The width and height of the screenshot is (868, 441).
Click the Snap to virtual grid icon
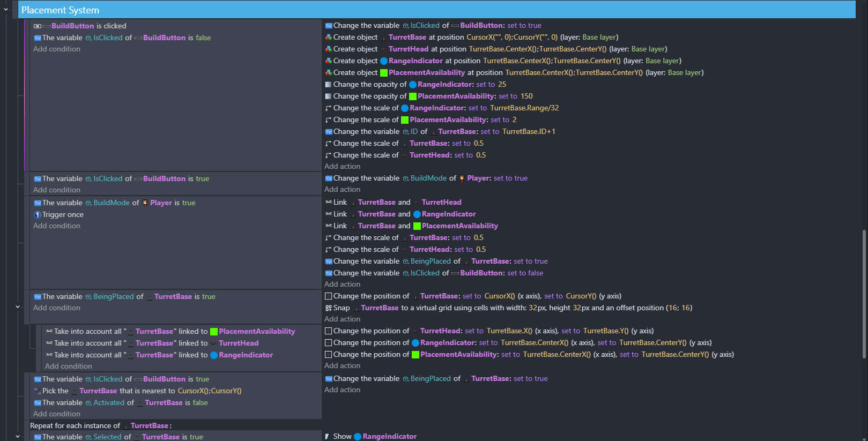[x=329, y=308]
